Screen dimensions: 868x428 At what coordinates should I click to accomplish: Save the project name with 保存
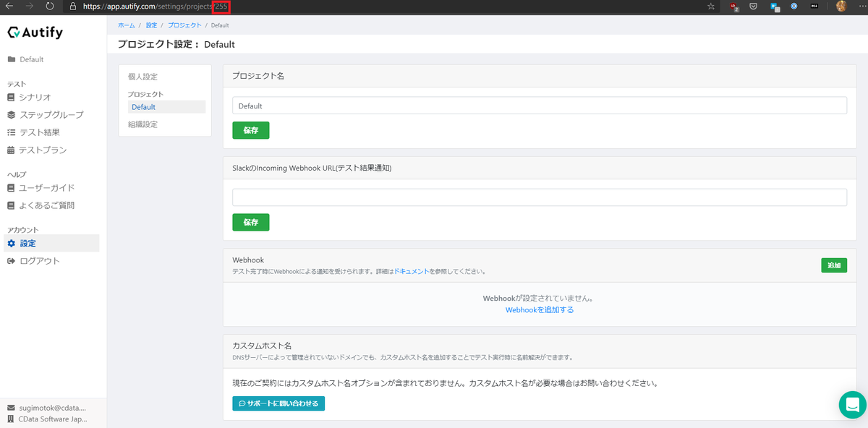[x=250, y=130]
